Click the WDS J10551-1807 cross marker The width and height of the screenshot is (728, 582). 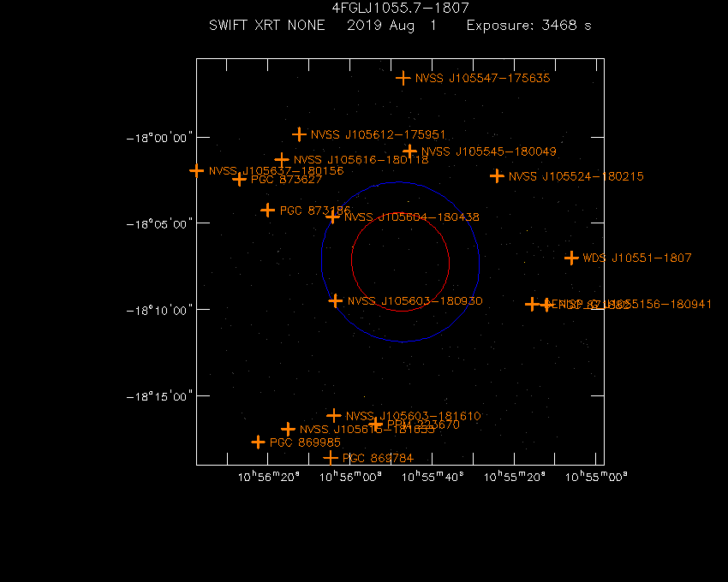tap(571, 258)
